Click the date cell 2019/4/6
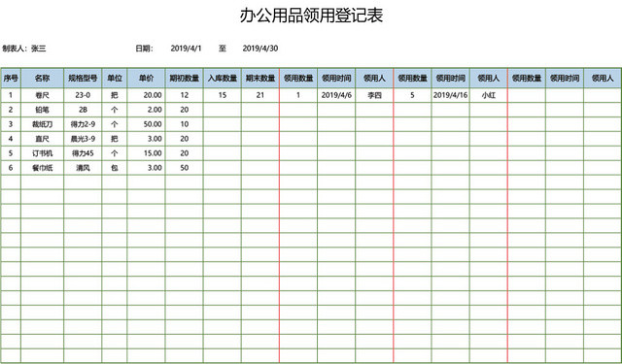 [336, 95]
